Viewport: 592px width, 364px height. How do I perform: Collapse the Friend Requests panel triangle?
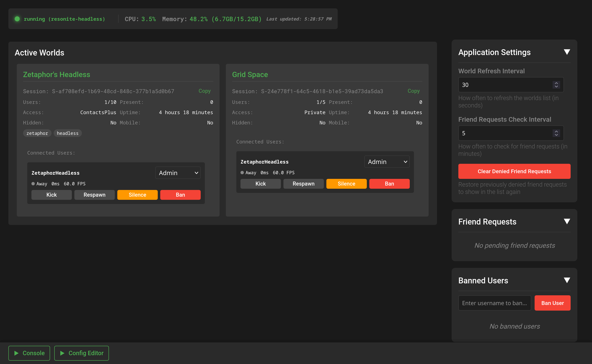point(567,221)
